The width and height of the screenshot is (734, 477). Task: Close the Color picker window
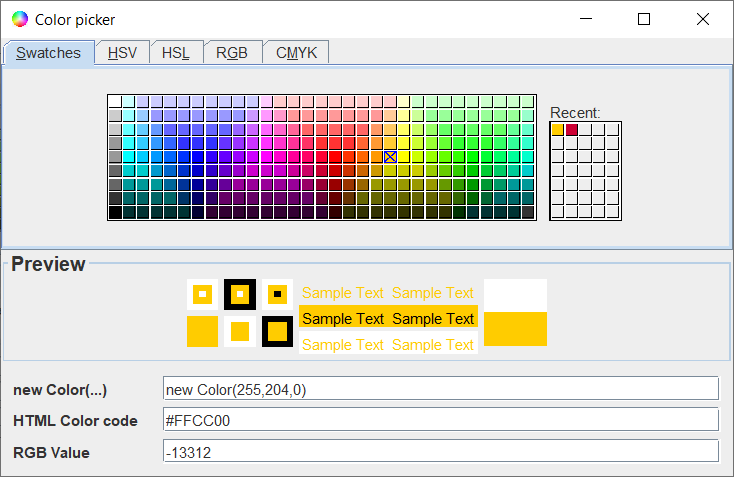(x=703, y=19)
